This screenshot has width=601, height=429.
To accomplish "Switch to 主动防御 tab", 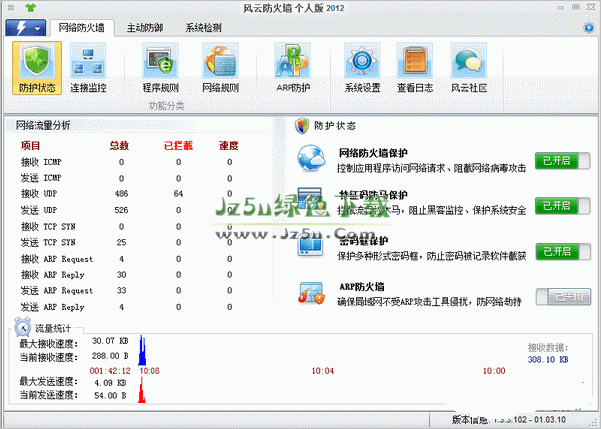I will pos(145,28).
